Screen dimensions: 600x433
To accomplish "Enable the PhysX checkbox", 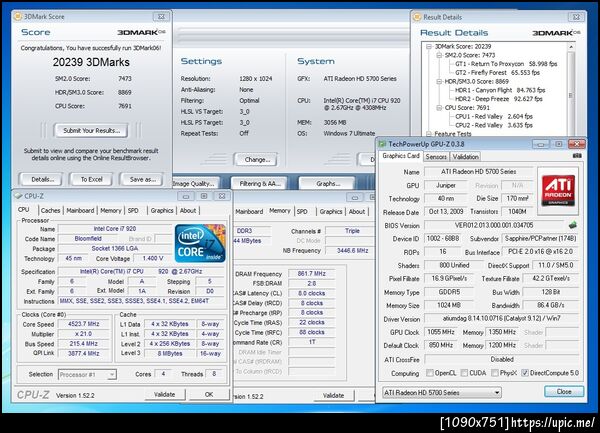I will 494,373.
